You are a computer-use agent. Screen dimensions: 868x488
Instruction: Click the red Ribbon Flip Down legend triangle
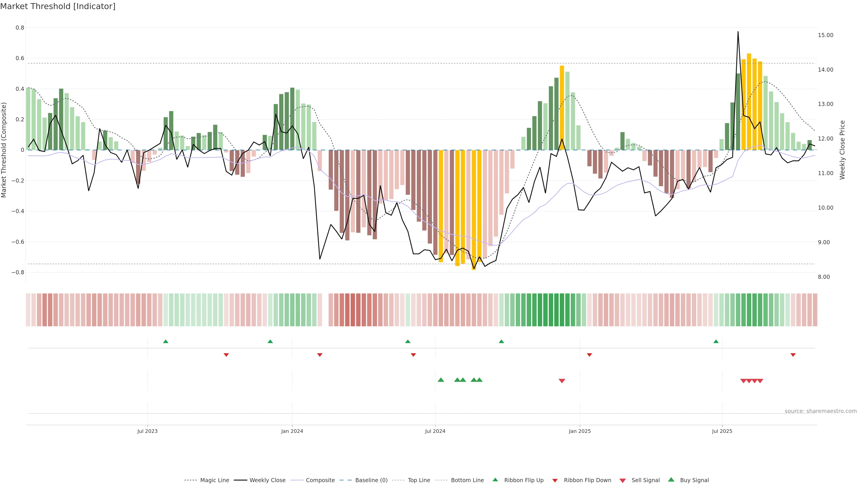pyautogui.click(x=555, y=480)
